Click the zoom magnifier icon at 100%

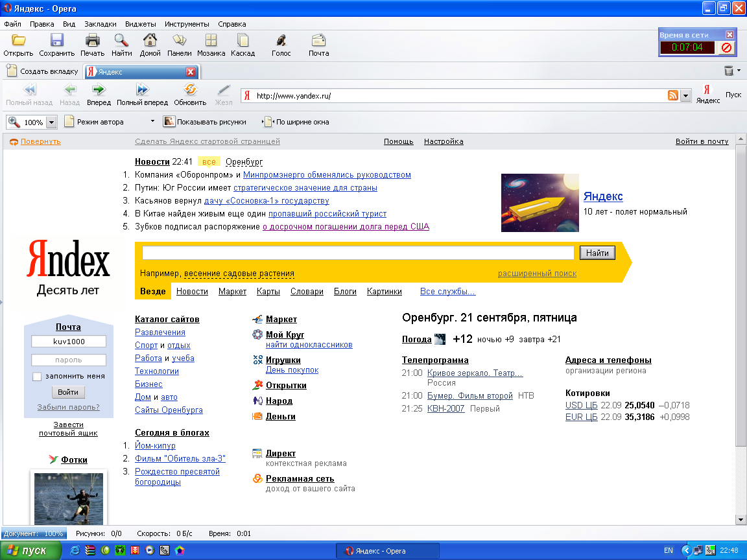[x=14, y=122]
